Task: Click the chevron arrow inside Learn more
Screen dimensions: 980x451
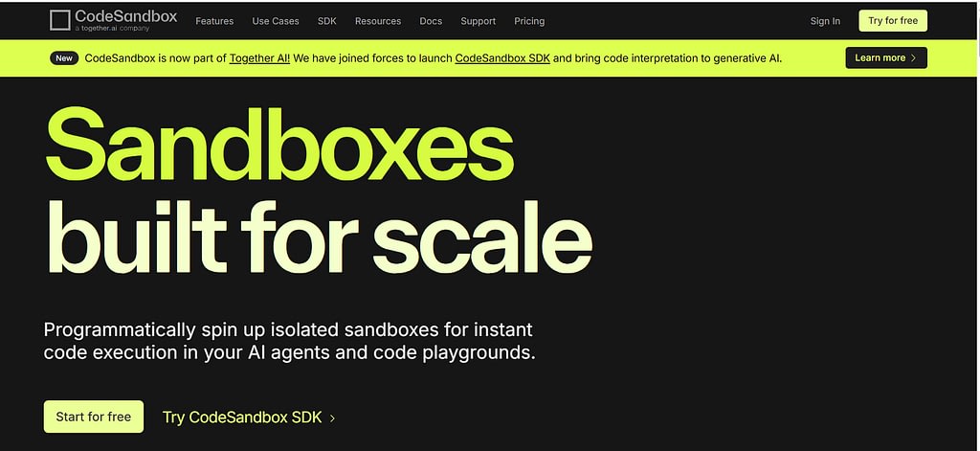Action: click(x=913, y=58)
